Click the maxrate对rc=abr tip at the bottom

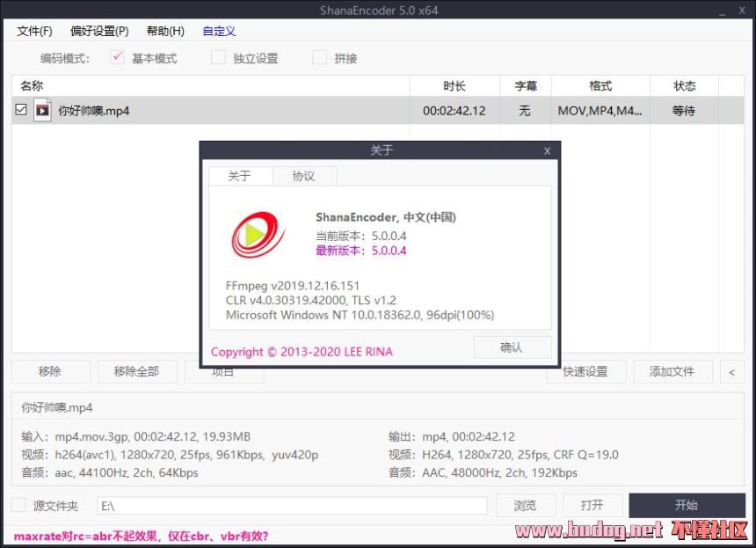tap(141, 536)
